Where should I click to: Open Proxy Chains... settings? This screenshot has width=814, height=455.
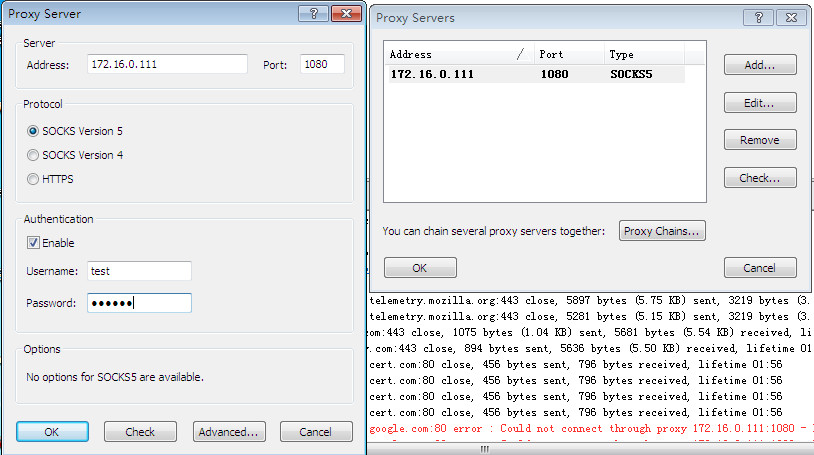662,231
